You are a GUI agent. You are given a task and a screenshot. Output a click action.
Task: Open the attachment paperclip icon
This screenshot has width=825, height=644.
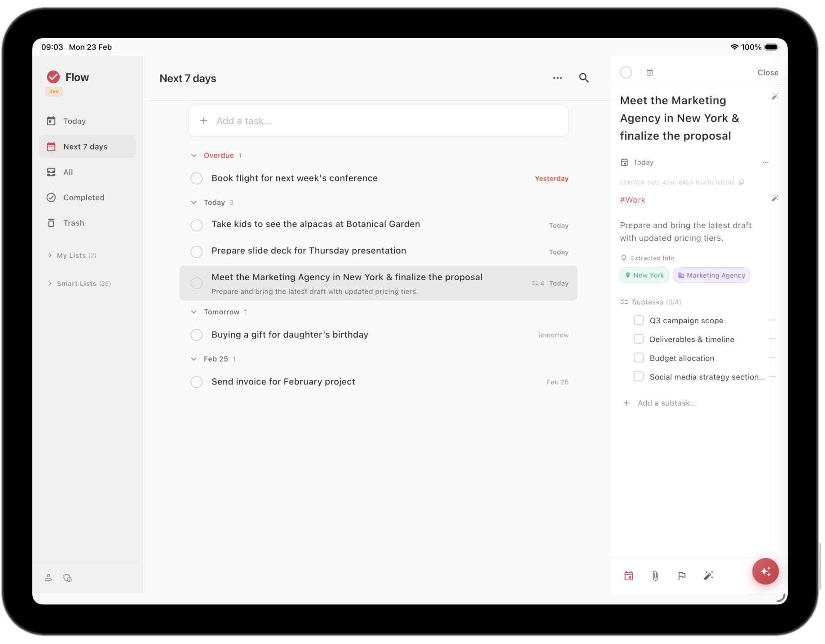coord(655,576)
